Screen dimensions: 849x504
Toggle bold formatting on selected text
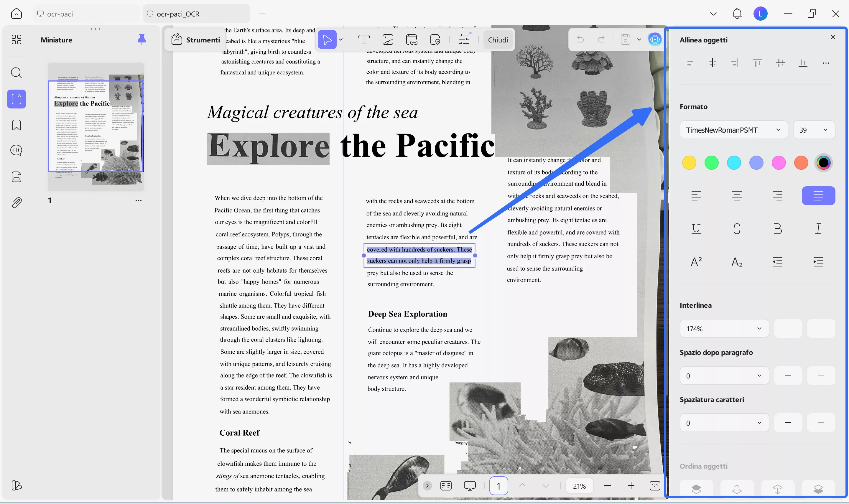[777, 228]
